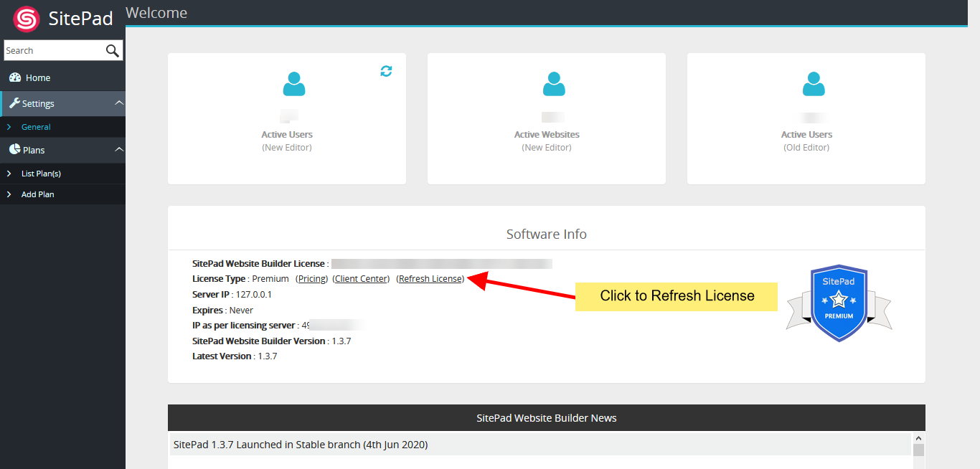Select the Home globe icon
Viewport: 980px width, 469px height.
[x=16, y=77]
